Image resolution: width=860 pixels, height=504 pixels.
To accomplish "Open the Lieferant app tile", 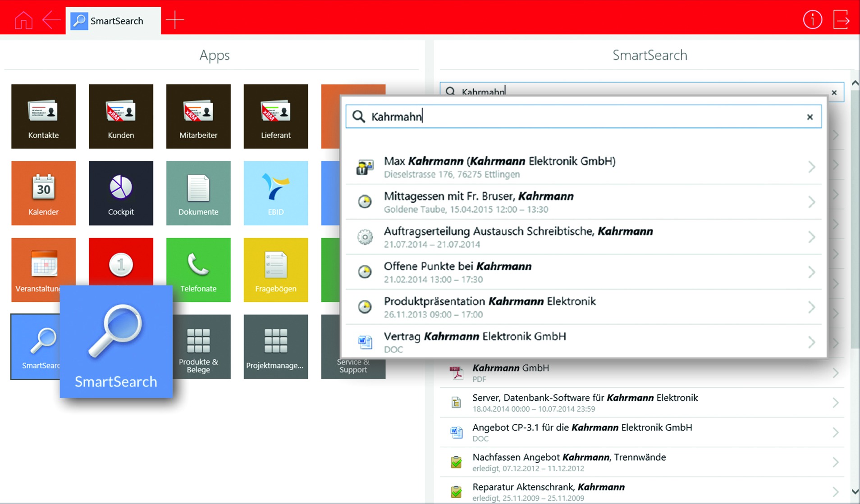I will click(276, 116).
